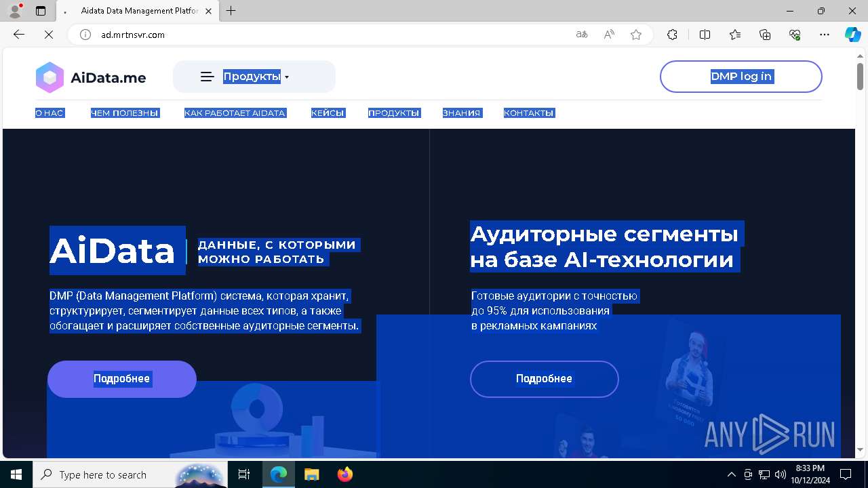This screenshot has height=488, width=868.
Task: Stop page loading with X icon
Action: (x=49, y=35)
